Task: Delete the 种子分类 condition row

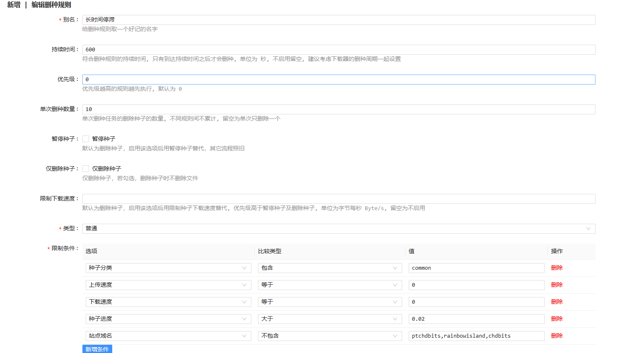Action: [557, 268]
